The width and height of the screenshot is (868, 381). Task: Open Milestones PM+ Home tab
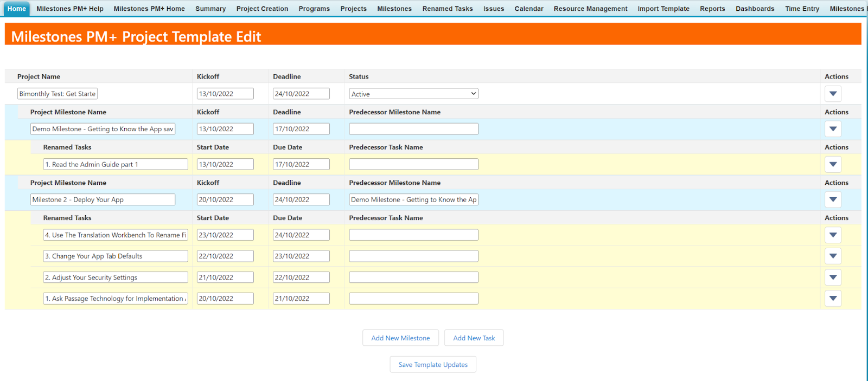pyautogui.click(x=149, y=9)
